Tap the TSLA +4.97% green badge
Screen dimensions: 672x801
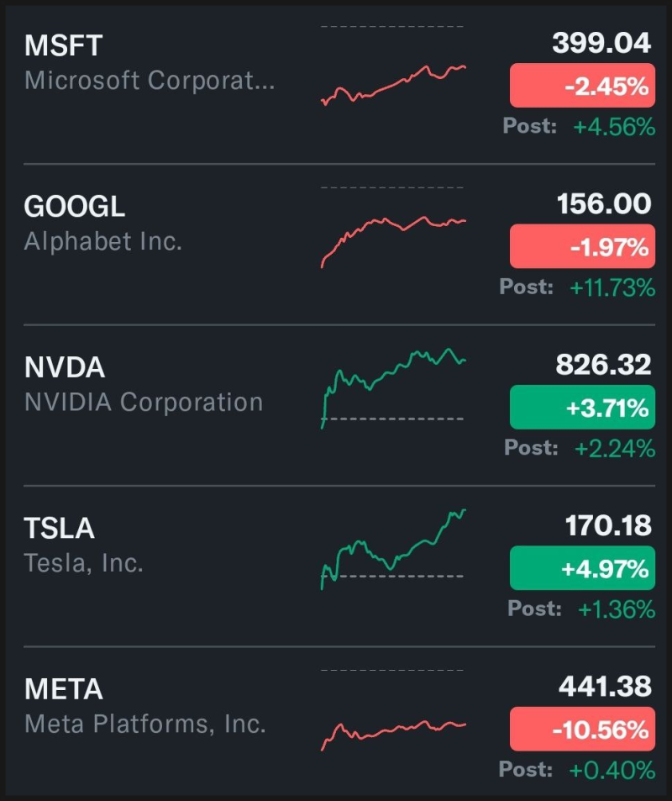pos(582,568)
